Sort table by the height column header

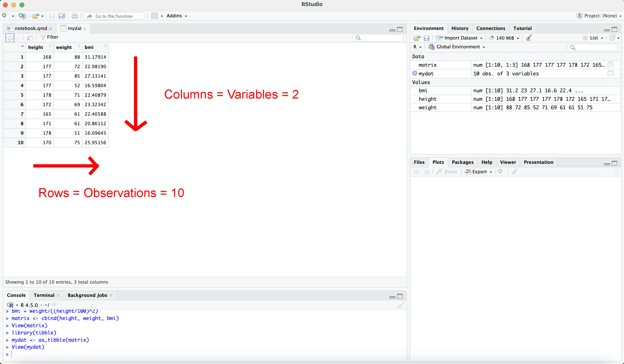pos(36,47)
